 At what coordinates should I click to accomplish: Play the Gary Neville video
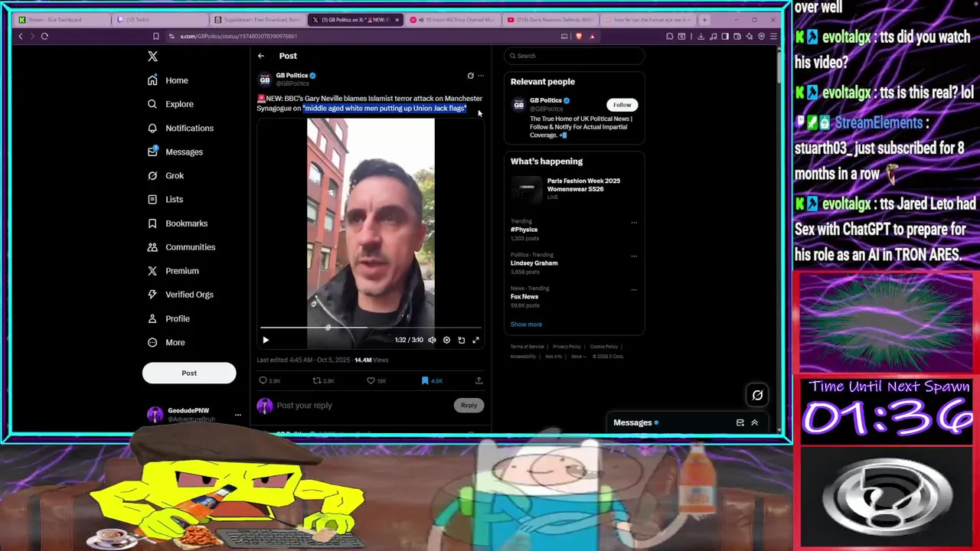point(266,340)
